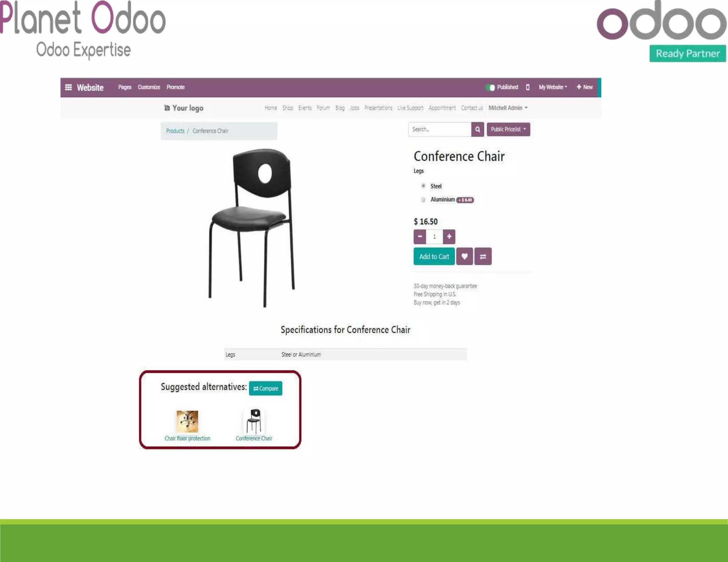Click the compare arrows icon button

coord(483,256)
